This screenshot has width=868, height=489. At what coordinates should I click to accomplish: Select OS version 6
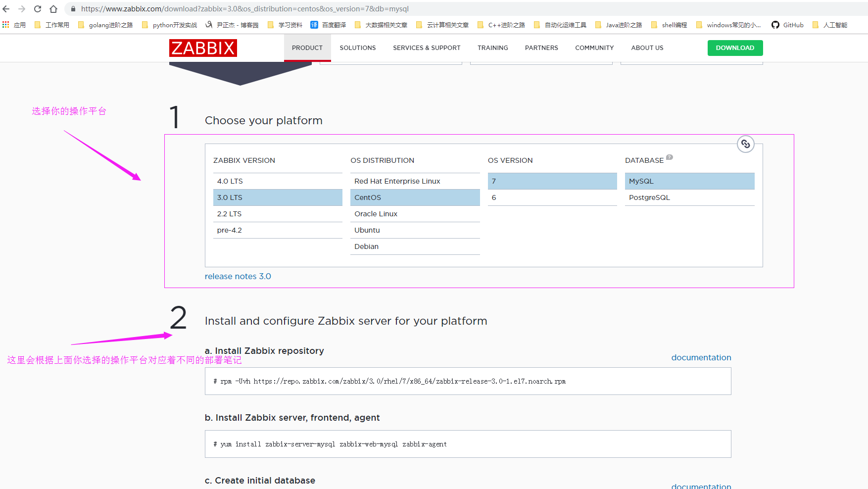552,197
